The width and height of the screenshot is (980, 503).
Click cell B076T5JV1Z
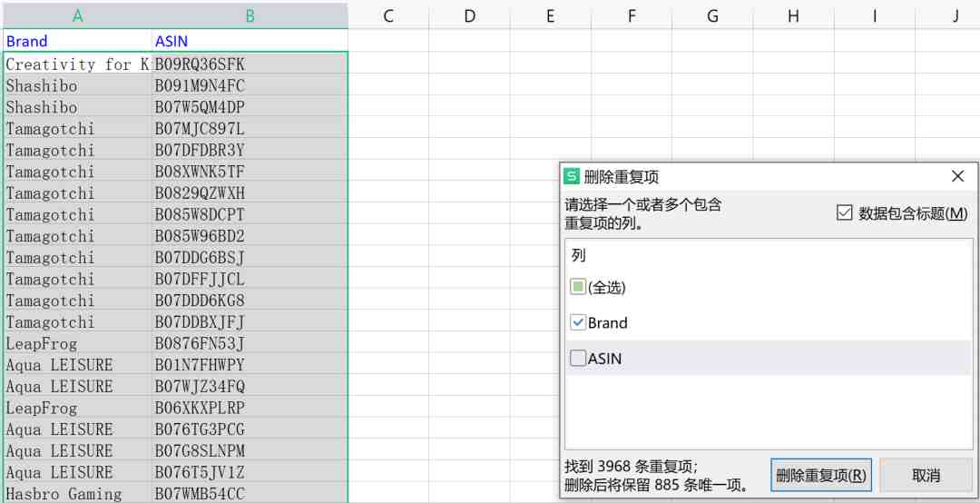(x=250, y=472)
